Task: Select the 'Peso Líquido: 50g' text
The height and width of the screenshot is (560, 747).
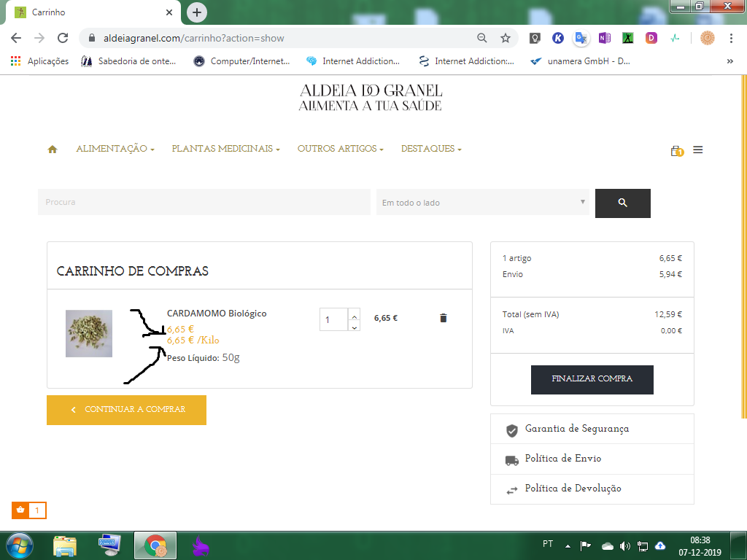Action: pyautogui.click(x=204, y=357)
